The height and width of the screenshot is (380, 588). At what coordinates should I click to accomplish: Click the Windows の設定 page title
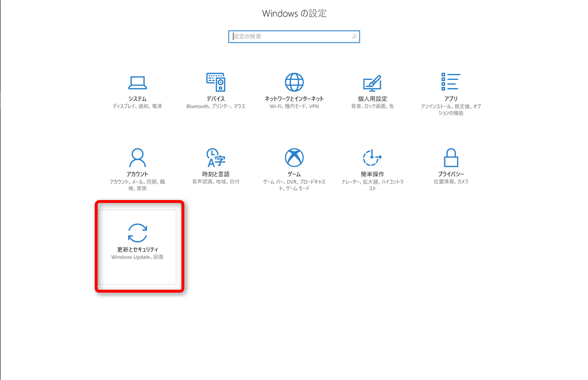(294, 14)
